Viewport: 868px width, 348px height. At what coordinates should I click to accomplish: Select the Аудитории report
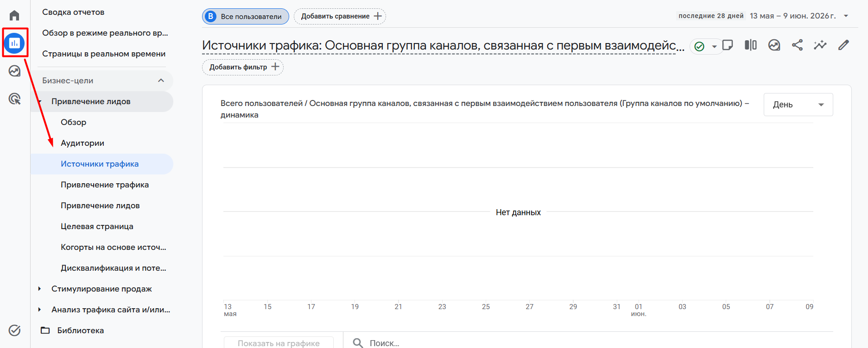[x=82, y=143]
